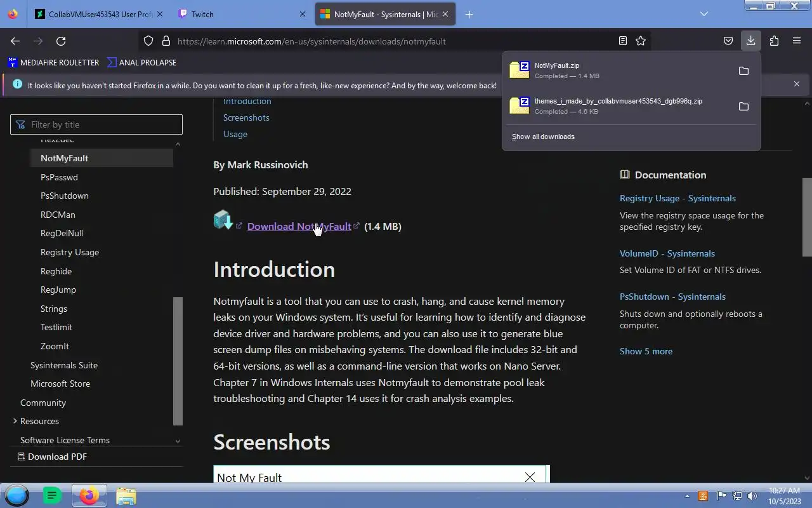The image size is (812, 508).
Task: Click the download package icon
Action: (x=223, y=220)
